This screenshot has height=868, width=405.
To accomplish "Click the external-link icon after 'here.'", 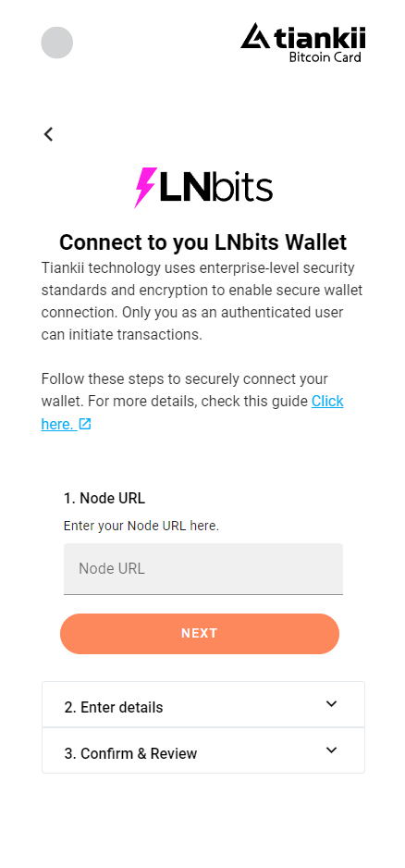I will pos(85,424).
